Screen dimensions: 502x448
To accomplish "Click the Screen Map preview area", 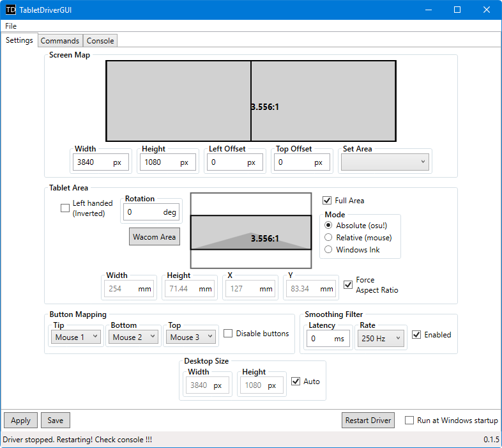I will point(251,101).
